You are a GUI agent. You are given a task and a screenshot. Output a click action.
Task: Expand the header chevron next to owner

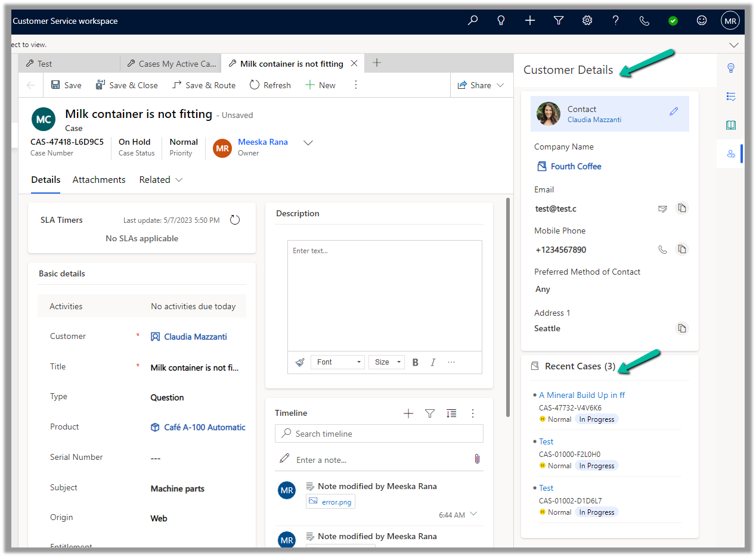(308, 143)
